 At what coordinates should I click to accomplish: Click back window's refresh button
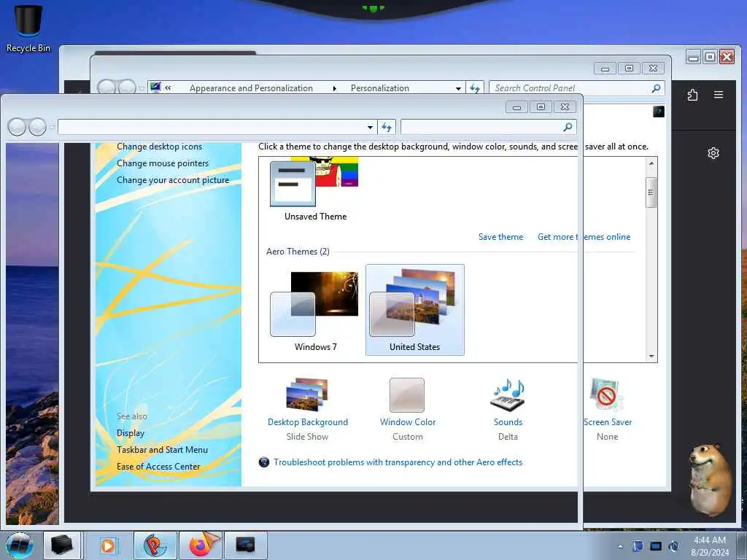coord(475,88)
